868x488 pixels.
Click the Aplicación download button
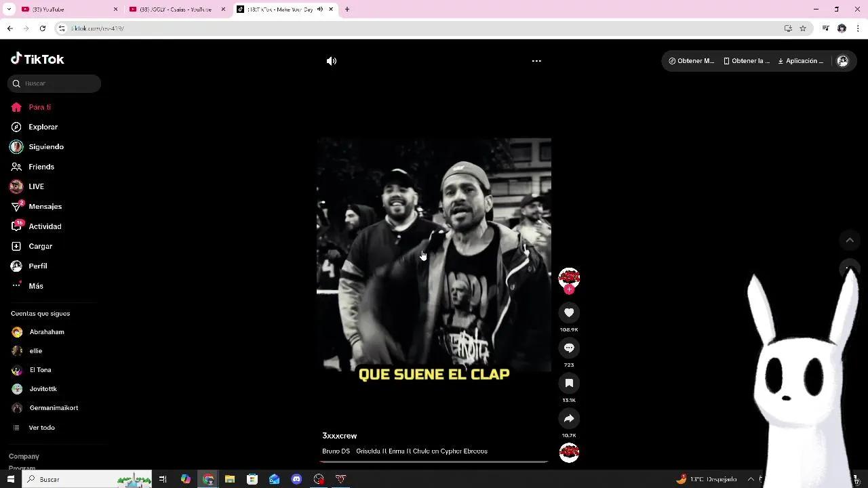[x=801, y=61]
